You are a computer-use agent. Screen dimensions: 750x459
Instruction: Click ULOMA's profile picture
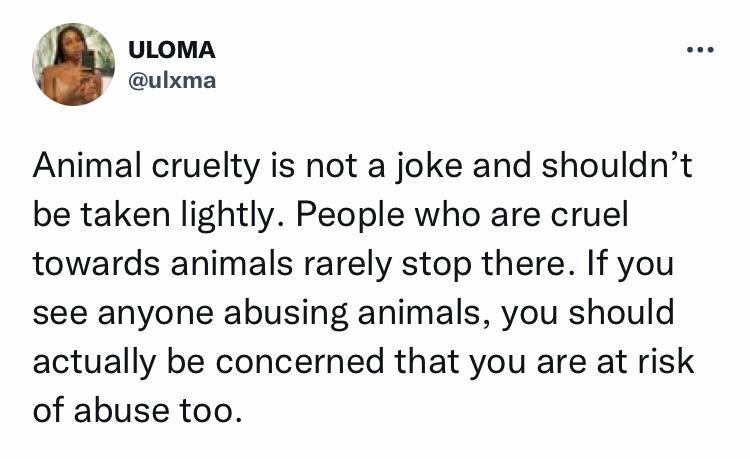pyautogui.click(x=73, y=64)
